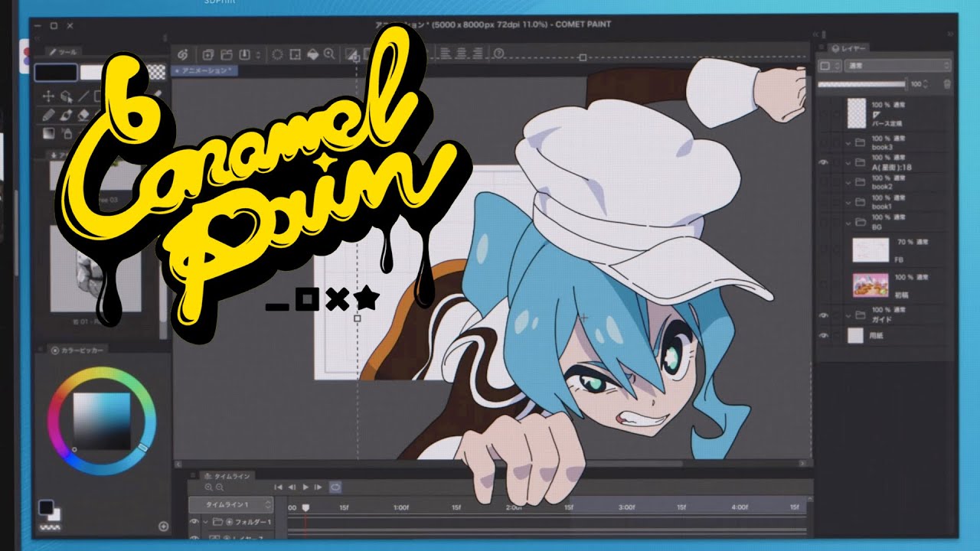This screenshot has height=551, width=980.
Task: Click the zoom in icon on timeline
Action: pos(208,487)
